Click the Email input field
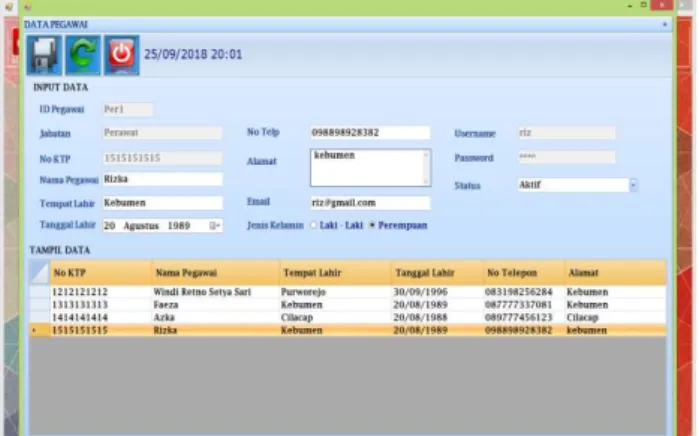 coord(370,202)
